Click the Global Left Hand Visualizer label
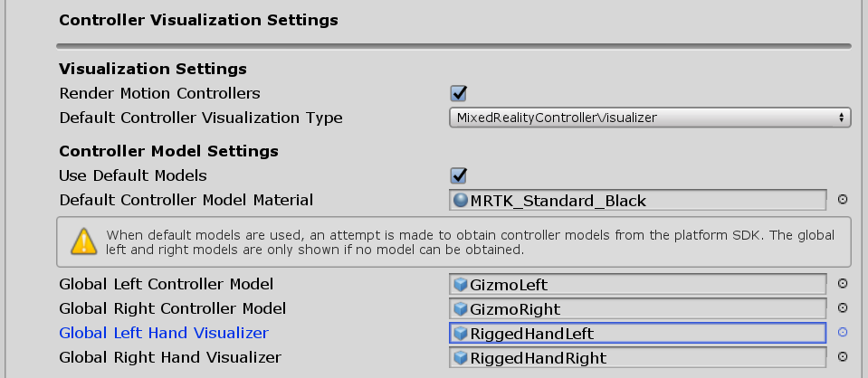 [x=164, y=333]
